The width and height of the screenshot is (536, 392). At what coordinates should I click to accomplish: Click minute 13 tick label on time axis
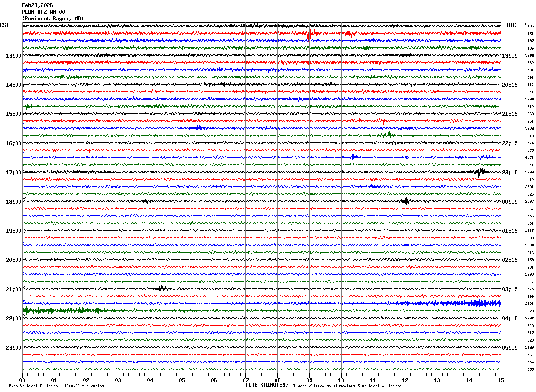pyautogui.click(x=437, y=380)
